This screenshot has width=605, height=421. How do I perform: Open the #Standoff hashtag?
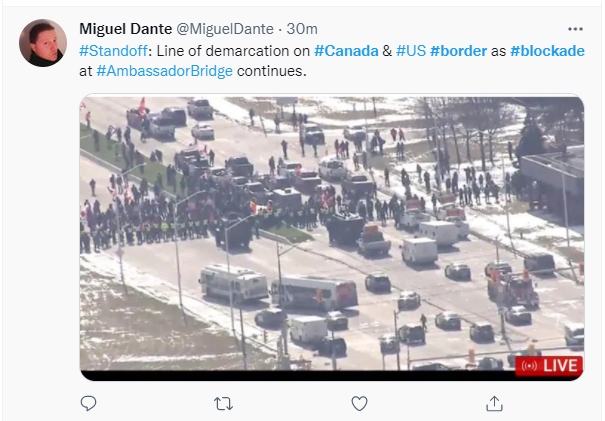(x=113, y=51)
